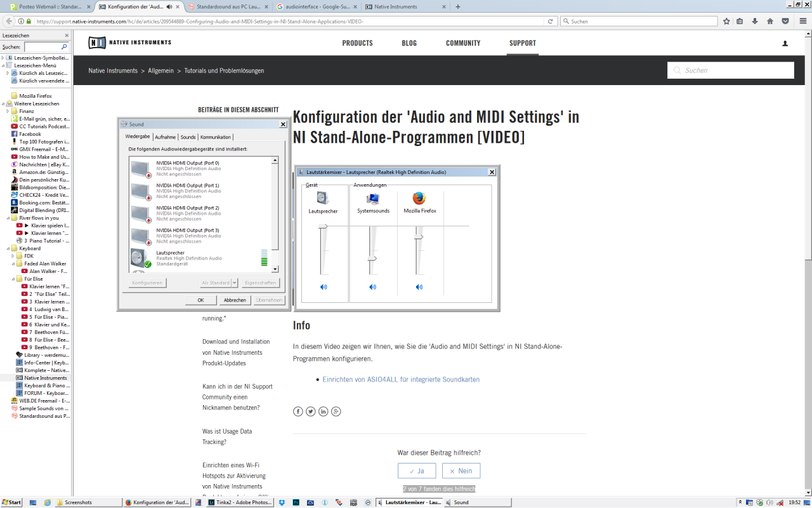Collapse the Für Elise bookmarks folder
812x508 pixels.
(x=13, y=279)
